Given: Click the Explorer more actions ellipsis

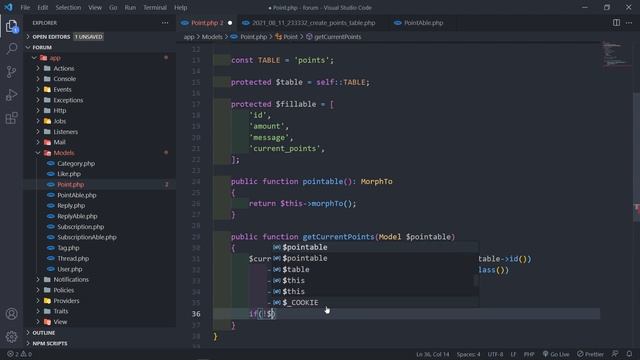Looking at the screenshot, I should [x=165, y=23].
